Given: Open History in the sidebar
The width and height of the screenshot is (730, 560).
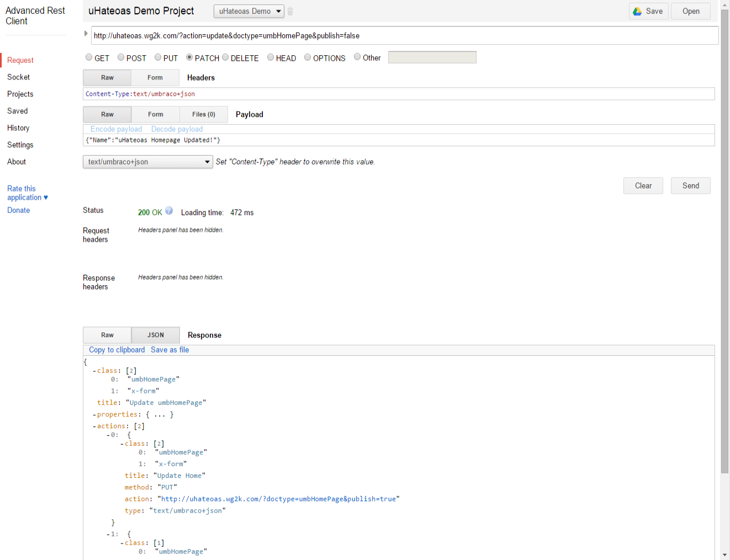Looking at the screenshot, I should click(x=18, y=128).
